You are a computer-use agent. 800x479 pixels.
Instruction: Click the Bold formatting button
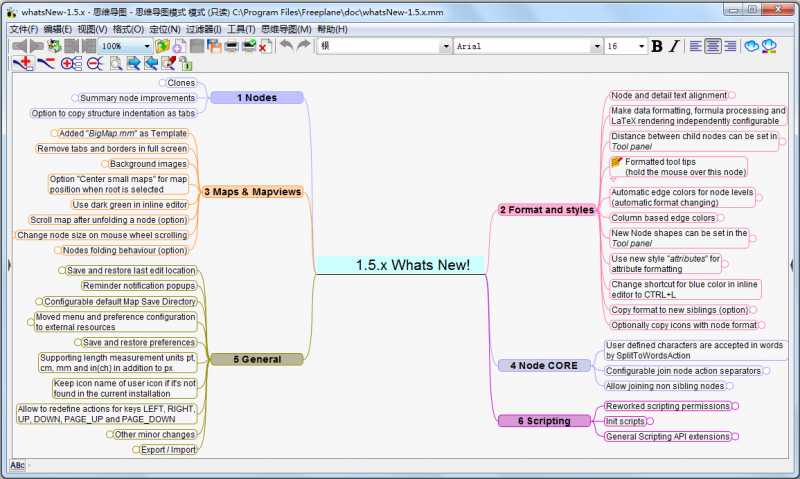click(657, 46)
